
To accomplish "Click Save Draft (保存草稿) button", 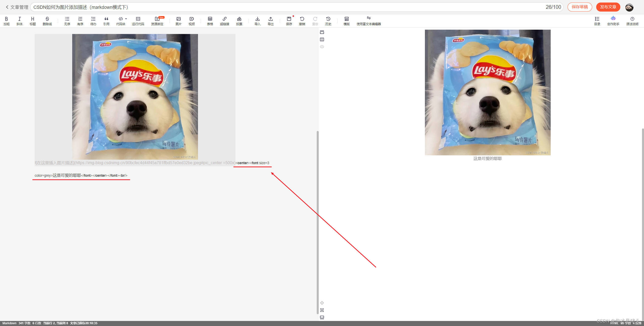I will 580,7.
